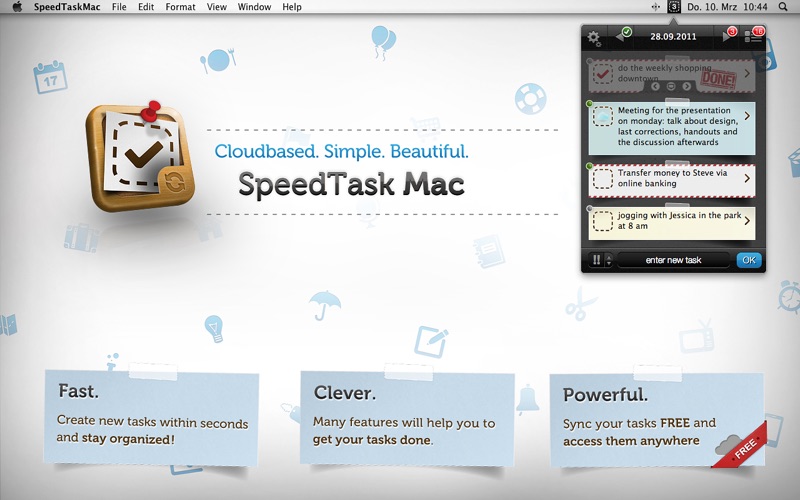Expand details of the weekly shopping task
This screenshot has width=800, height=500.
(746, 73)
